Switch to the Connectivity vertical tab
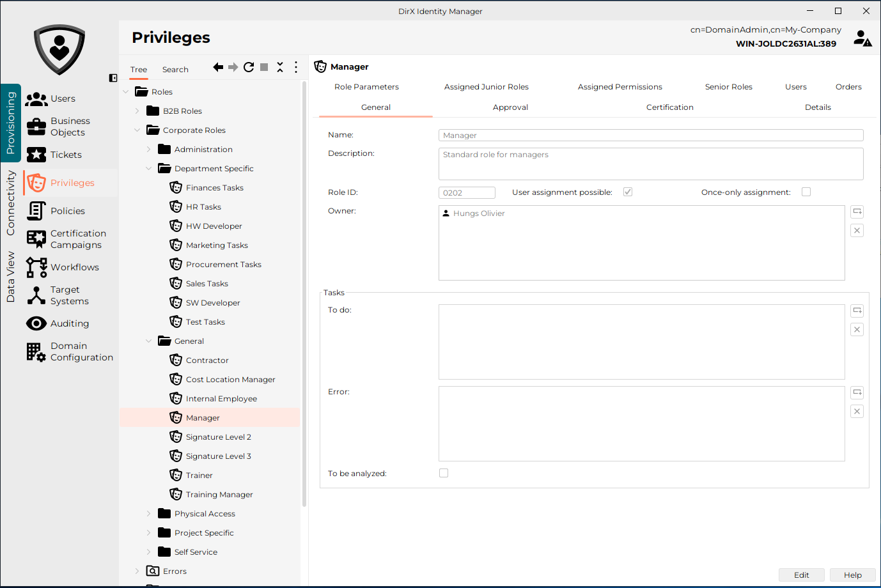 [10, 203]
